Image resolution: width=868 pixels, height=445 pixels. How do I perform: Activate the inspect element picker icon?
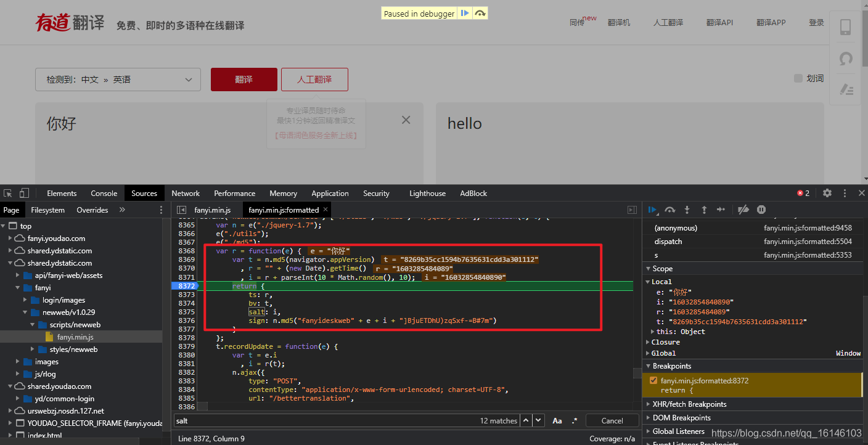[x=8, y=193]
